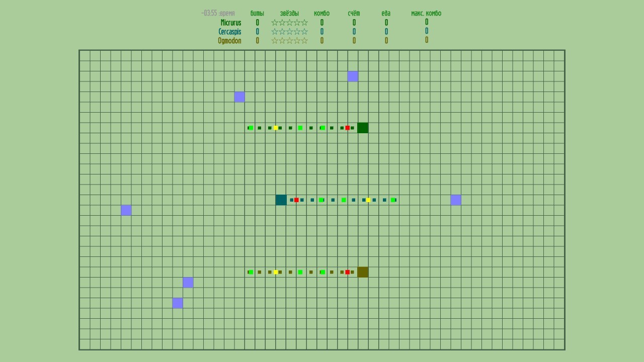This screenshot has width=644, height=362.
Task: Click the teal Cercaspis snake head
Action: (281, 200)
